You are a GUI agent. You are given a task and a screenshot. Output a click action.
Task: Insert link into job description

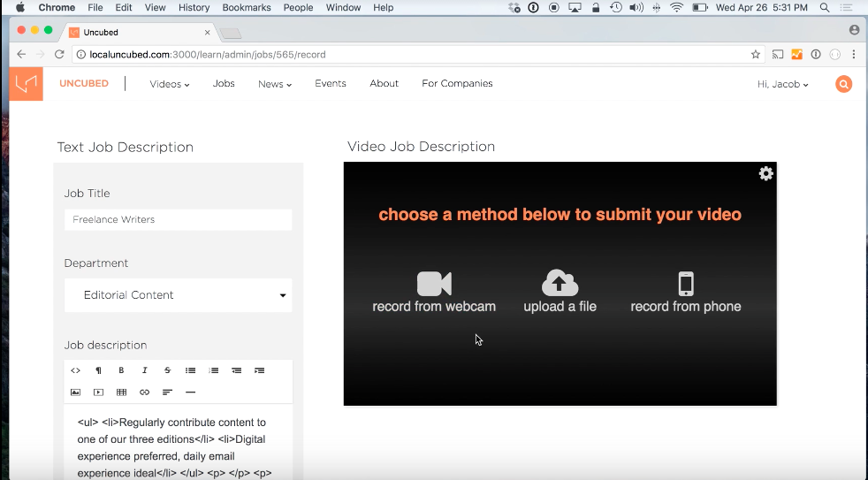point(144,392)
